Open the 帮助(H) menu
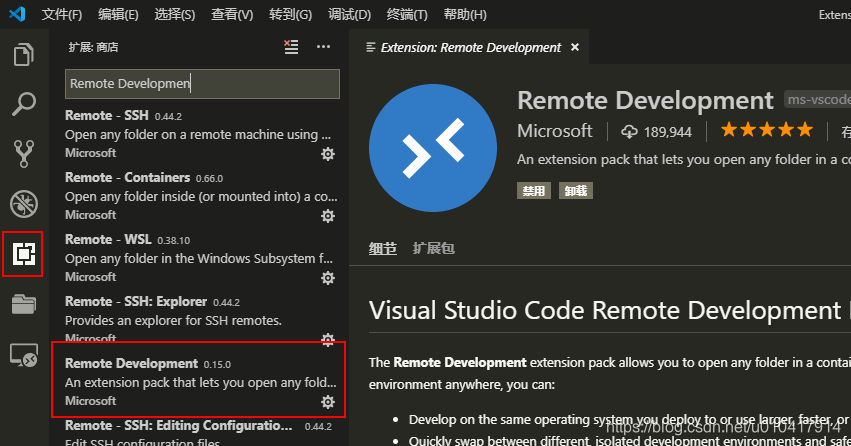 [465, 15]
